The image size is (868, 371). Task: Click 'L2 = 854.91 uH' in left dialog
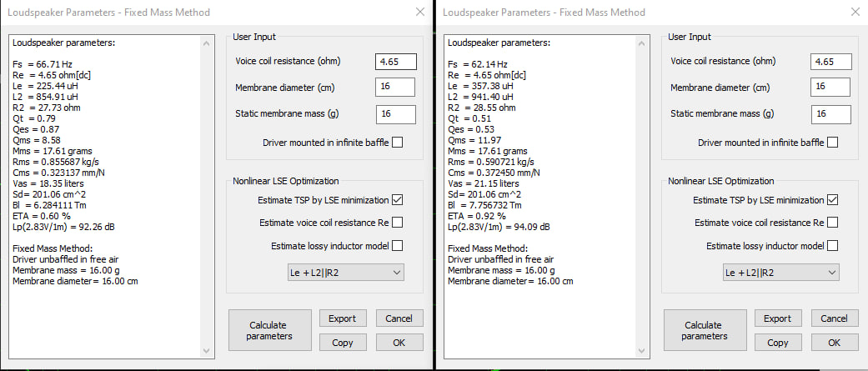click(x=45, y=97)
